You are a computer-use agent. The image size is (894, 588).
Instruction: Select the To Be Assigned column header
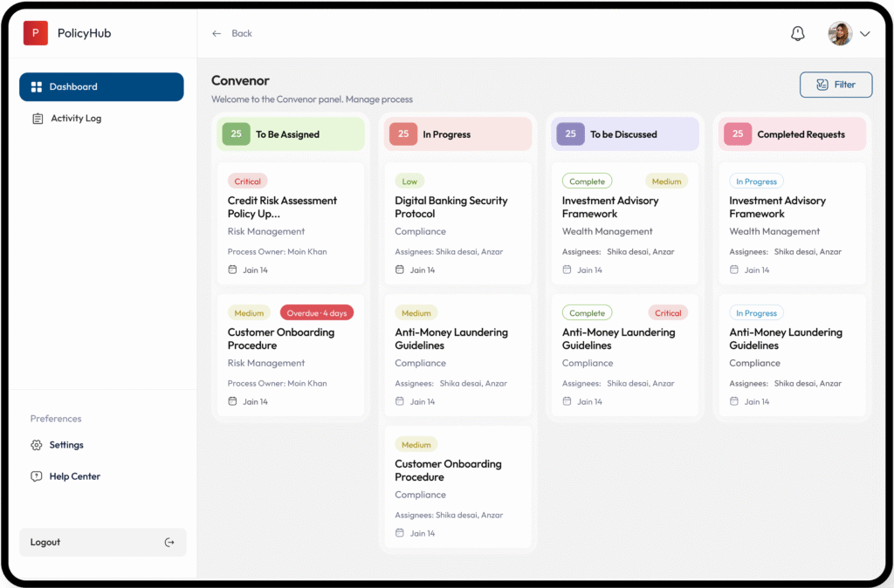click(290, 134)
